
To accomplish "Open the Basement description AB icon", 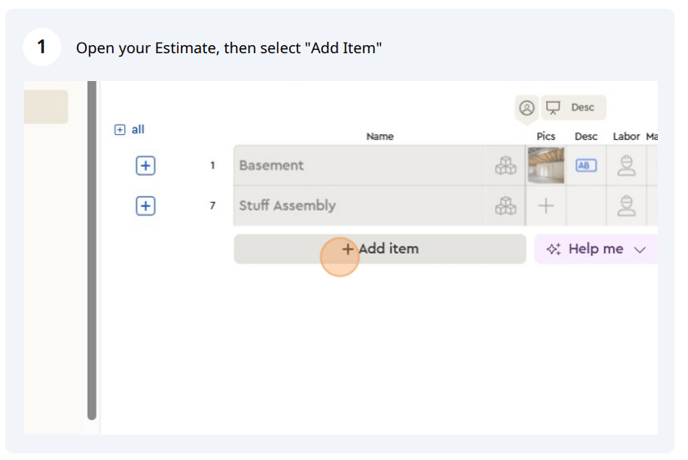I will (x=586, y=165).
